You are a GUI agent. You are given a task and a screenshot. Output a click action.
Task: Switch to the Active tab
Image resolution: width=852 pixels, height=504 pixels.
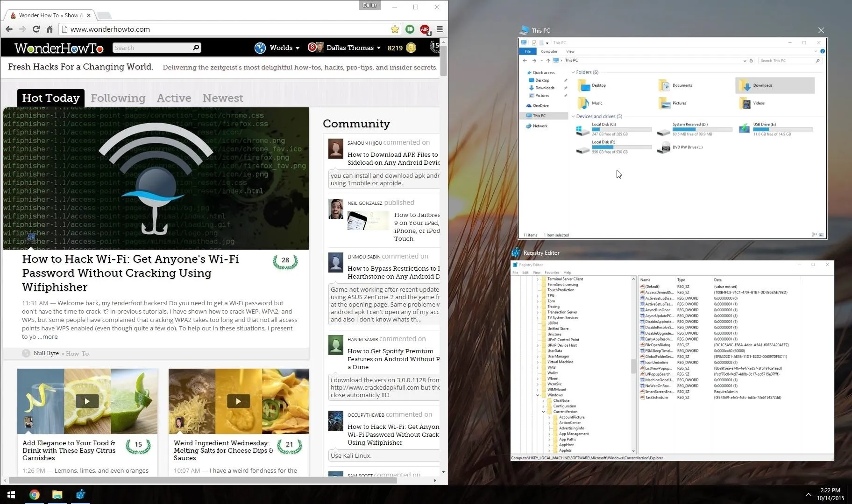(174, 98)
